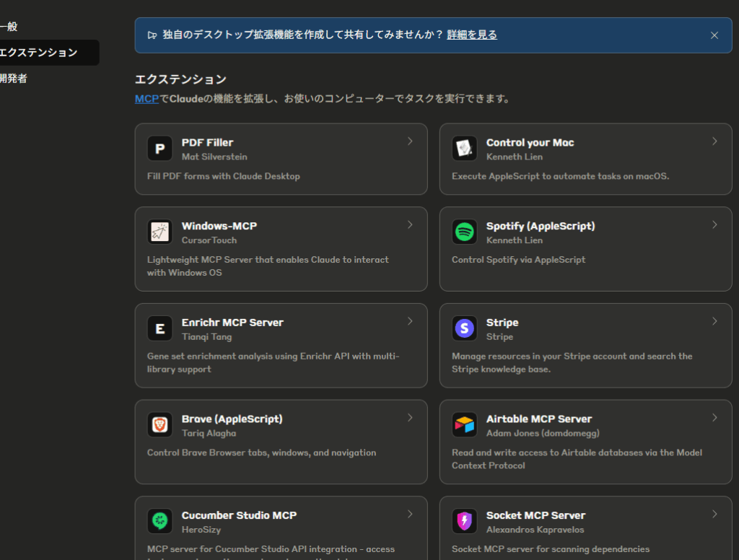Click 'Lightweight MCP Server' description text
Screen dimensions: 739x560
[268, 266]
